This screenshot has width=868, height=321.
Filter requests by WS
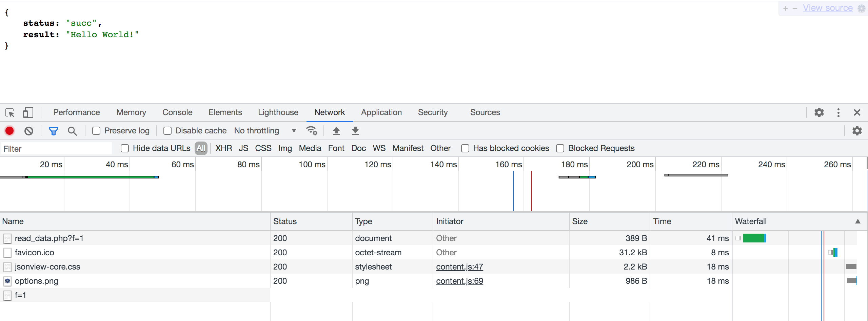coord(379,148)
